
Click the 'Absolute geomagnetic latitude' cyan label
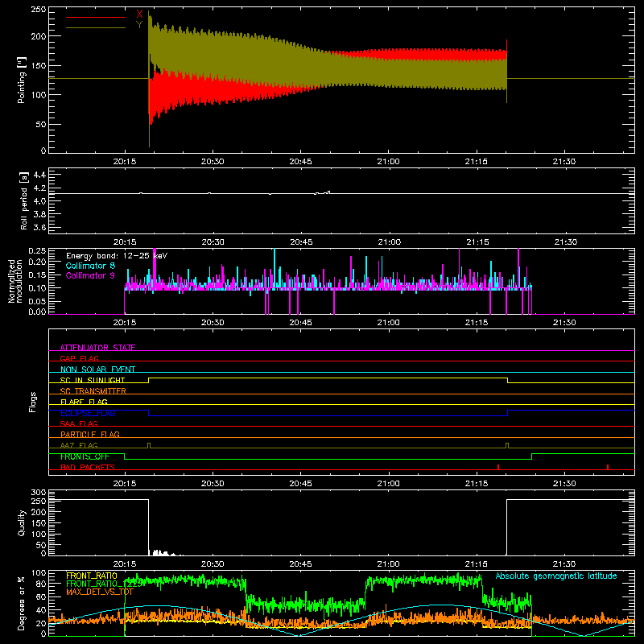click(x=556, y=576)
